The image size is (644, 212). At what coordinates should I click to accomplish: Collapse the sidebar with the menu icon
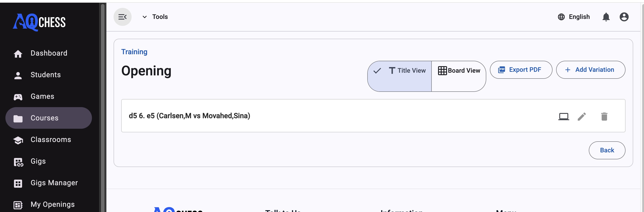click(x=123, y=17)
